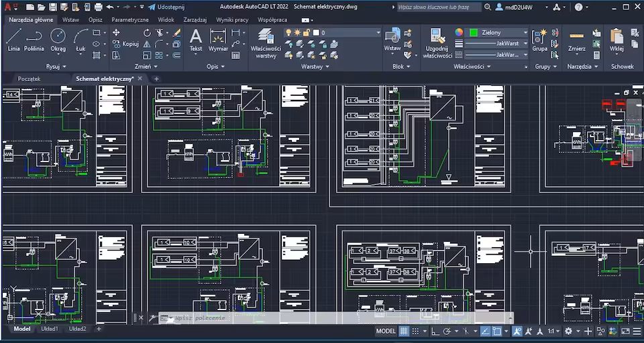
Task: Click Uzgodnij właściwości (match properties)
Action: (x=437, y=44)
